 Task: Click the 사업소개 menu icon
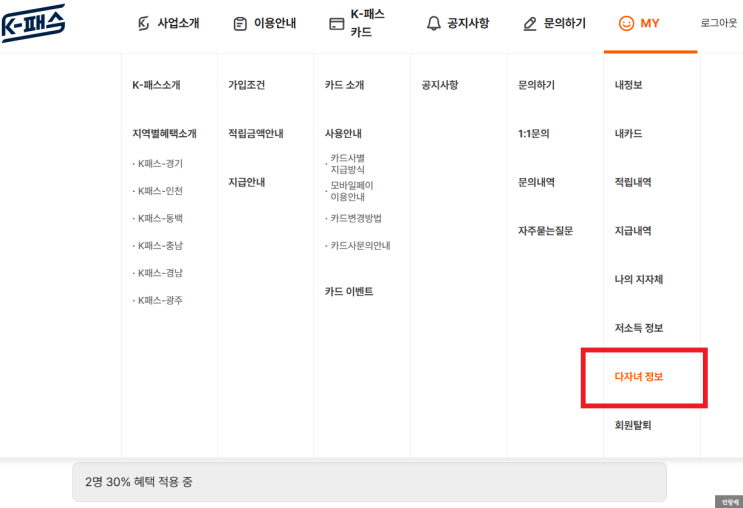pos(143,23)
